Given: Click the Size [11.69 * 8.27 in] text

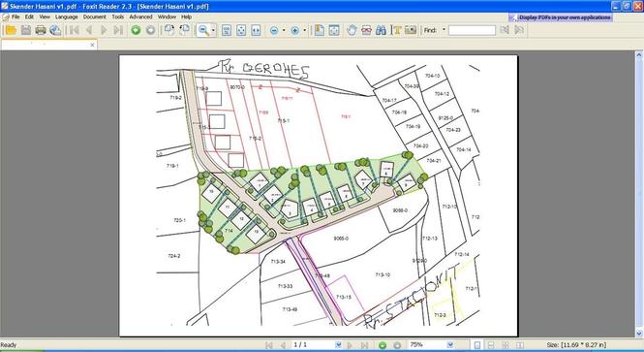Looking at the screenshot, I should pyautogui.click(x=576, y=345).
